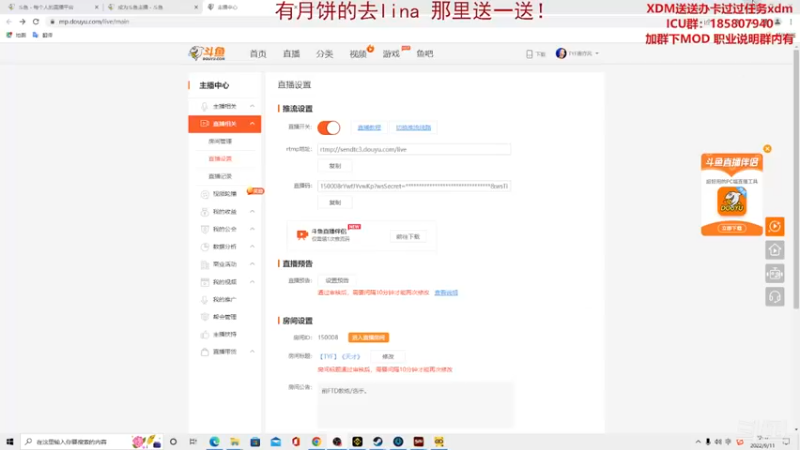Click the browser address bar URL
This screenshot has height=450, width=800.
tap(94, 21)
